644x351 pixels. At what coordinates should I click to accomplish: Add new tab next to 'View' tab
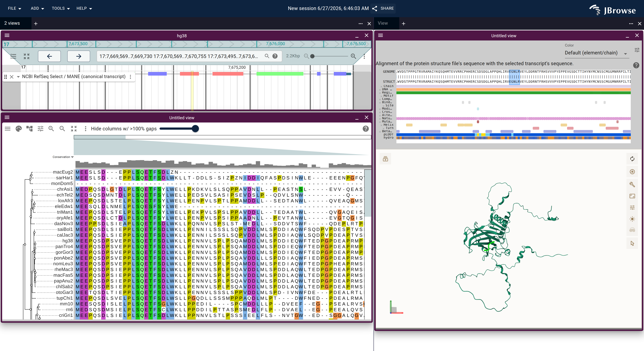404,23
